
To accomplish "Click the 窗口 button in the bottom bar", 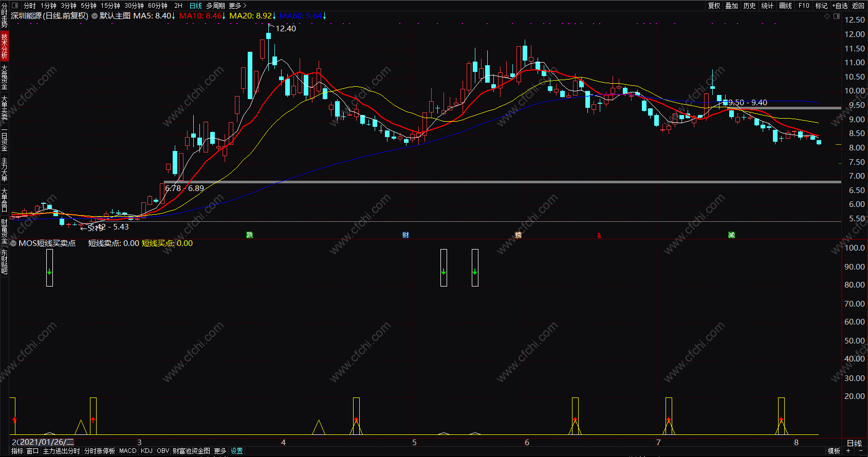I will [x=33, y=451].
